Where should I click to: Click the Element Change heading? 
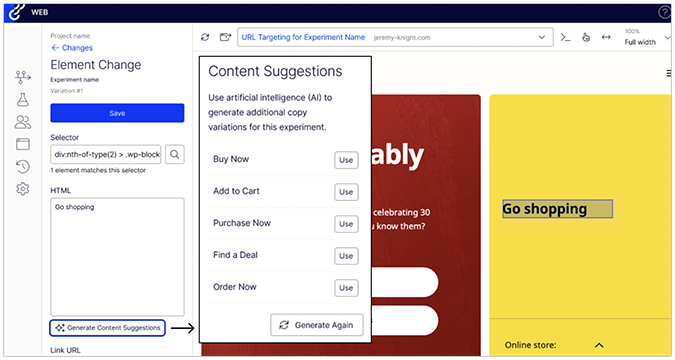pyautogui.click(x=96, y=65)
